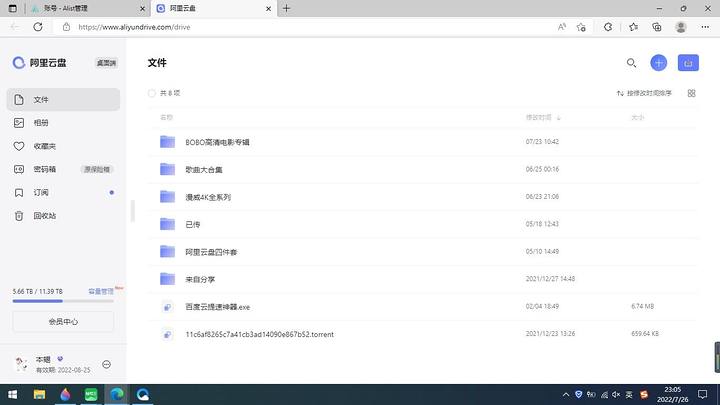Click the user avatar picture
The image size is (720, 405).
tap(21, 364)
